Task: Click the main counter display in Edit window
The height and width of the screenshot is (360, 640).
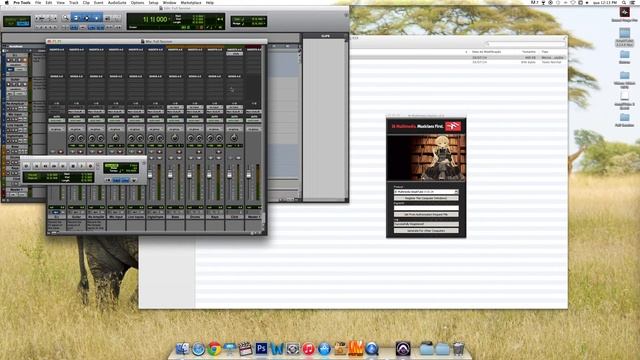Action: tap(156, 19)
